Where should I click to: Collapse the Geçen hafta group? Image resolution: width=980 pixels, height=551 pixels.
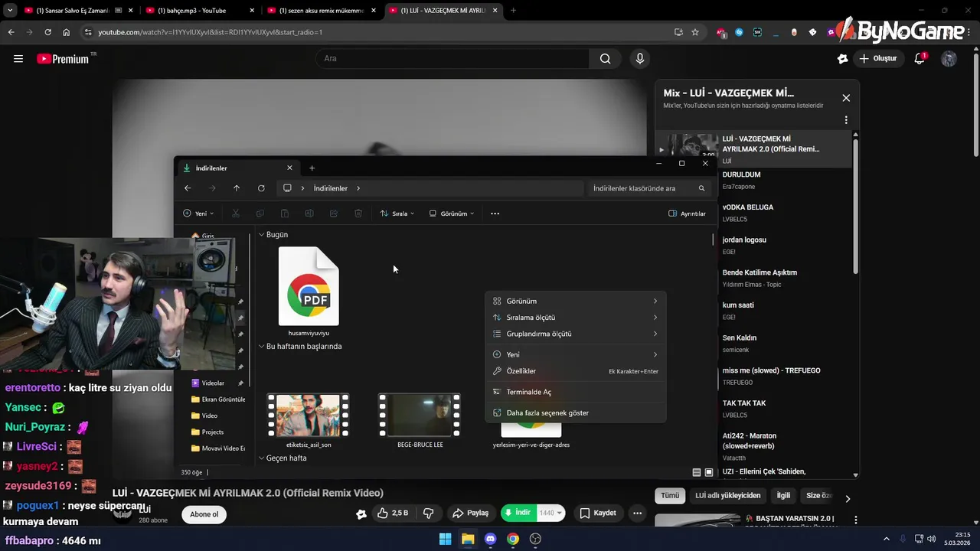click(x=261, y=458)
